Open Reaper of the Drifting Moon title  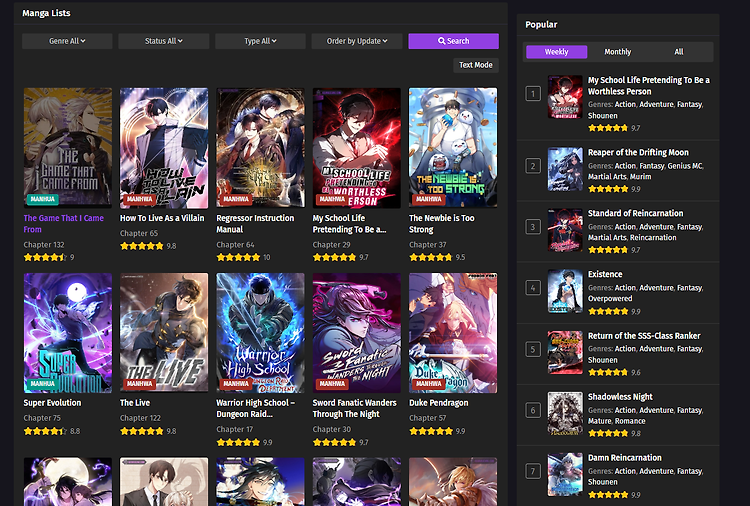coord(638,153)
